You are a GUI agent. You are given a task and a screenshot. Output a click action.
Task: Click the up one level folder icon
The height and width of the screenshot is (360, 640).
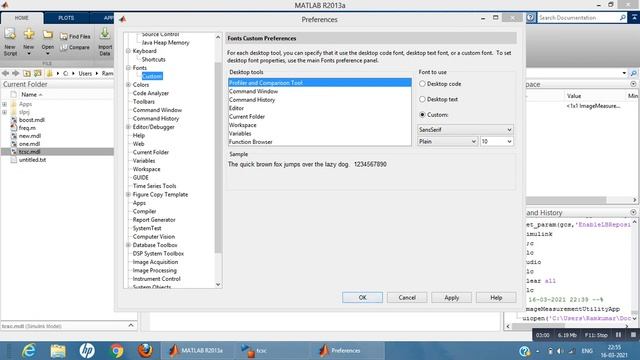(27, 73)
